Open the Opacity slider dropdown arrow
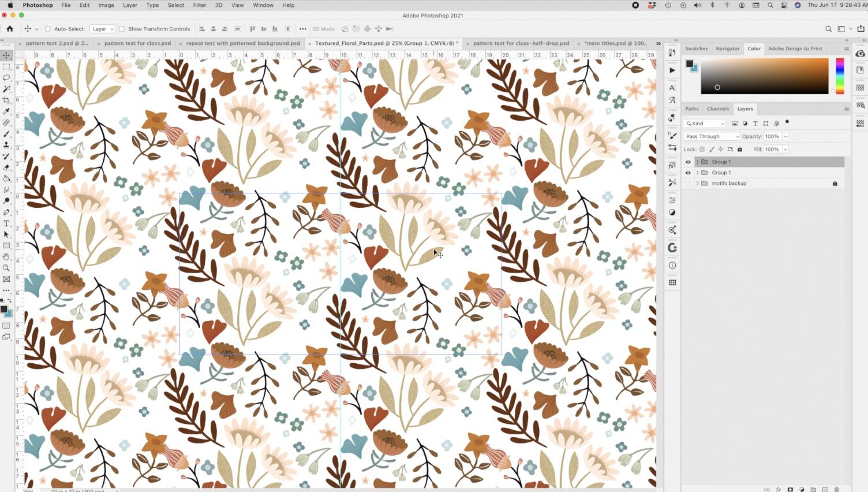The image size is (868, 492). pyautogui.click(x=785, y=136)
